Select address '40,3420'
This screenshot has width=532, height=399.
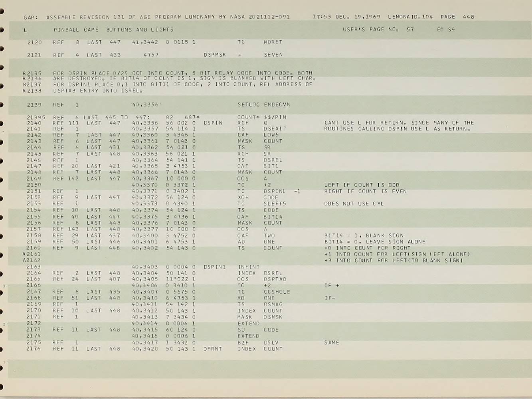[x=145, y=349]
